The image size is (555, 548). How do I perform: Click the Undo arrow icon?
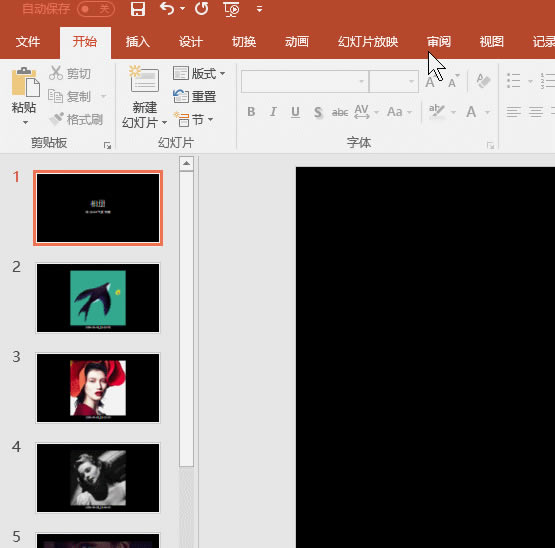click(167, 8)
